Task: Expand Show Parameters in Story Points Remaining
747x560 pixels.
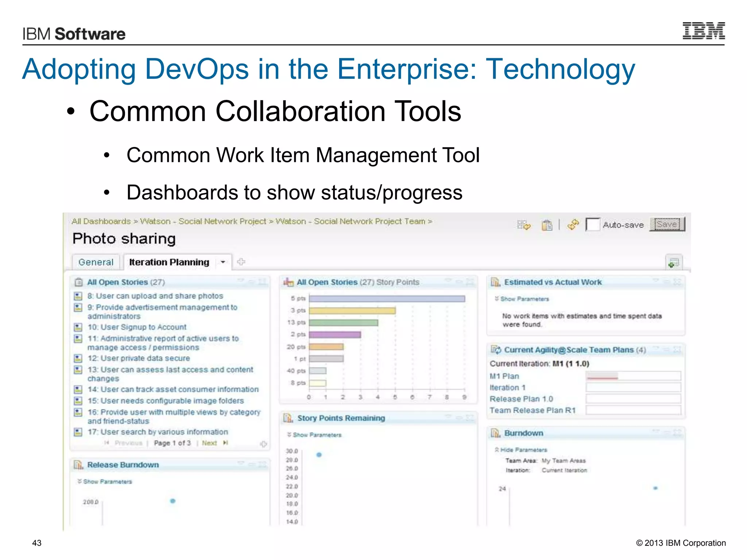Action: coord(314,435)
